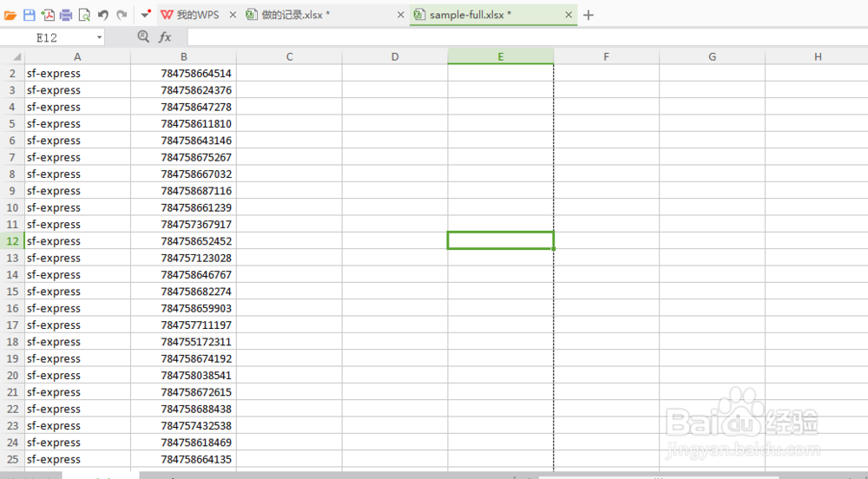
Task: Click cell containing 784758647278
Action: (x=183, y=107)
